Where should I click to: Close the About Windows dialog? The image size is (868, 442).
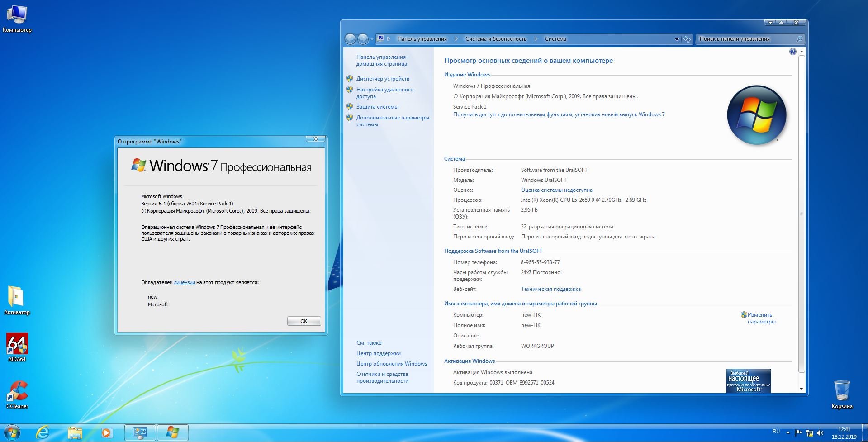(316, 139)
